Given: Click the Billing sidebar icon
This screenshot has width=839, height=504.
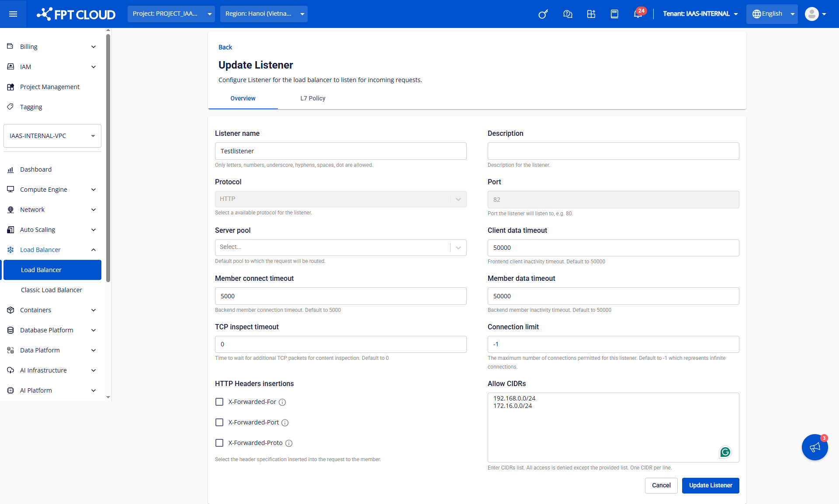Looking at the screenshot, I should [10, 46].
